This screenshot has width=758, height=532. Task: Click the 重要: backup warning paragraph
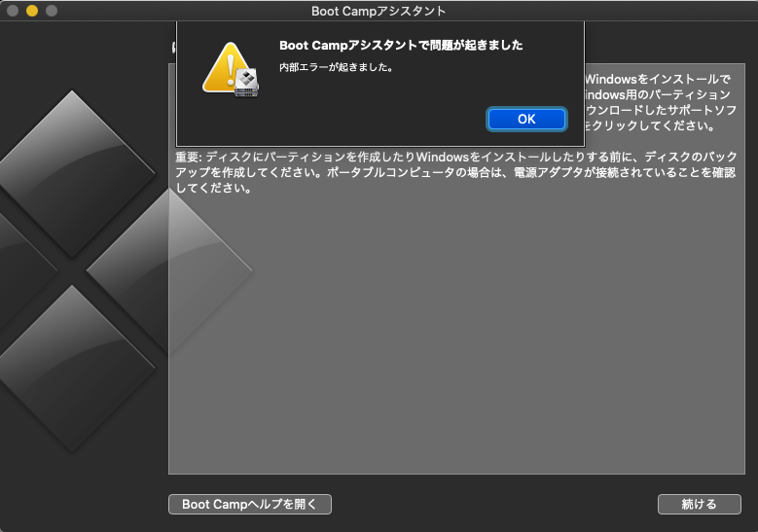(455, 172)
